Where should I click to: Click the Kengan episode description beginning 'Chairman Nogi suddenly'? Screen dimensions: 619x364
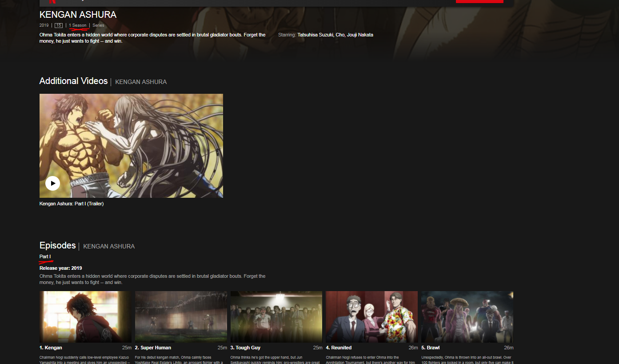(x=85, y=360)
